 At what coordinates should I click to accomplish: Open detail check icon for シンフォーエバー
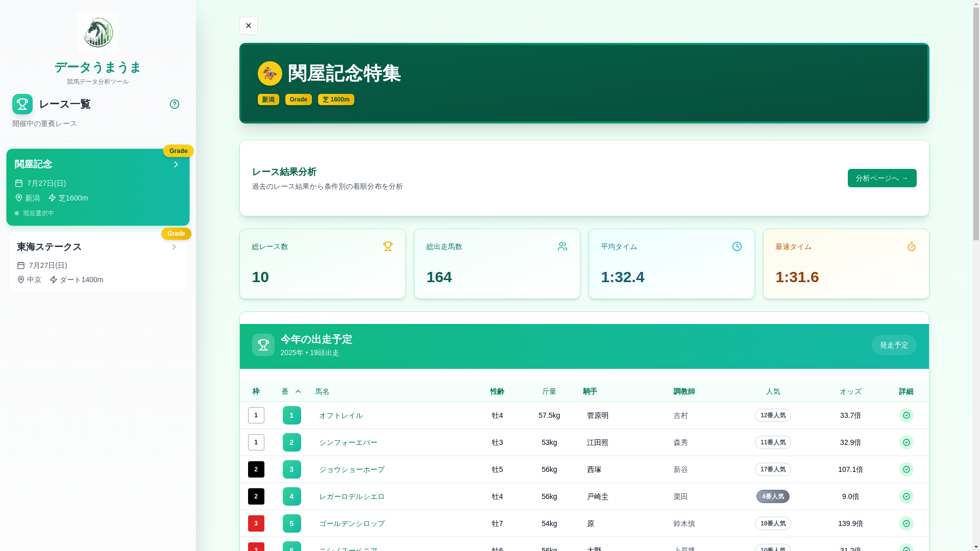(x=906, y=442)
